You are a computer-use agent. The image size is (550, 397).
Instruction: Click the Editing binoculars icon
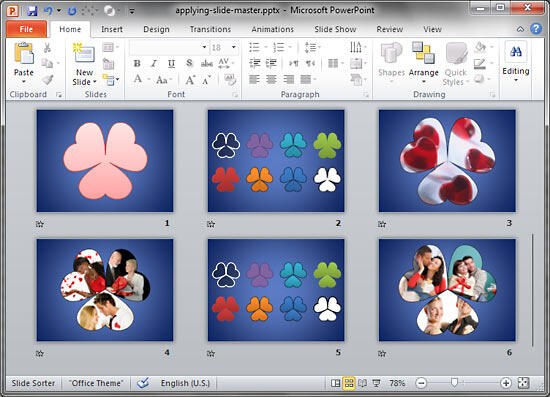[x=516, y=52]
